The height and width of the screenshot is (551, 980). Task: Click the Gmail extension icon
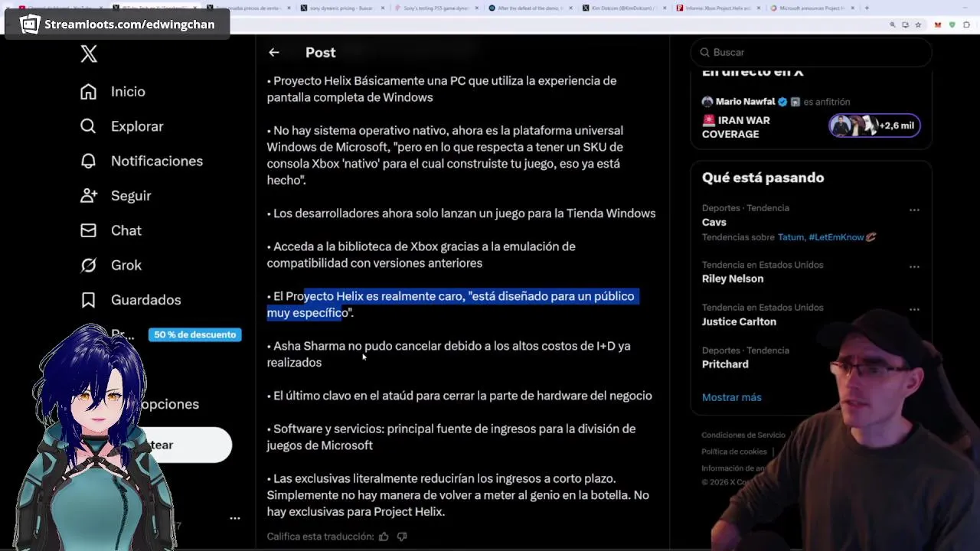pyautogui.click(x=938, y=24)
